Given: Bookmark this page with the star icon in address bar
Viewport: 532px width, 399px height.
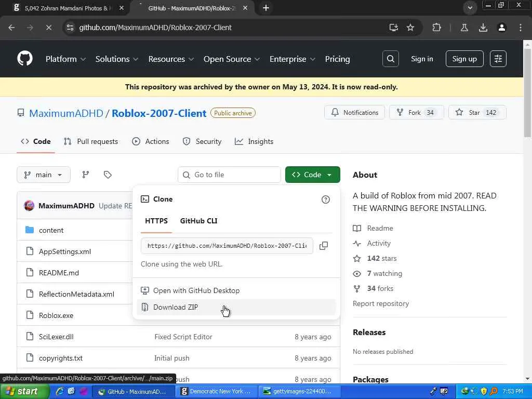Looking at the screenshot, I should click(410, 28).
